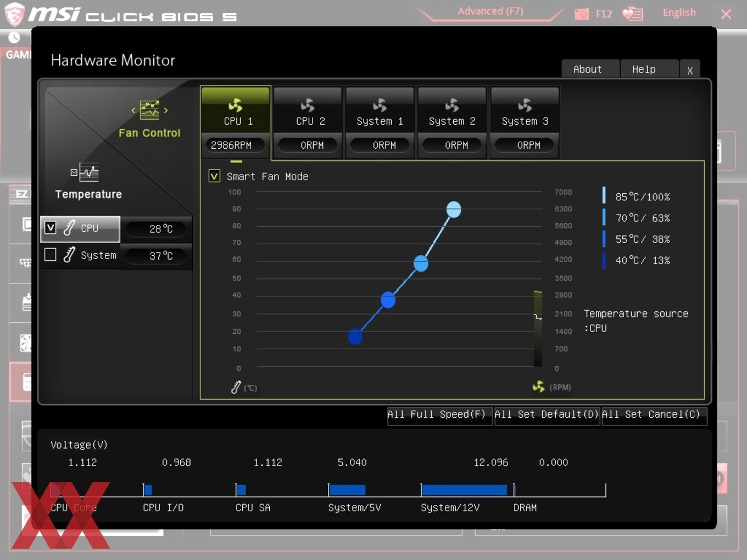Click the 85°C/100% fan curve point
Image resolution: width=747 pixels, height=560 pixels.
coord(454,210)
